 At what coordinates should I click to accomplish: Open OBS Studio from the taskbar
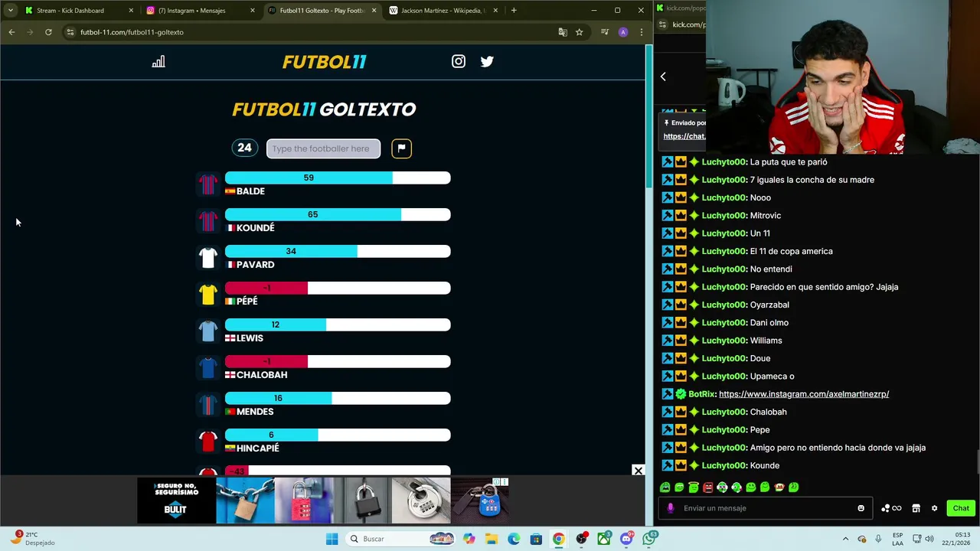point(582,539)
